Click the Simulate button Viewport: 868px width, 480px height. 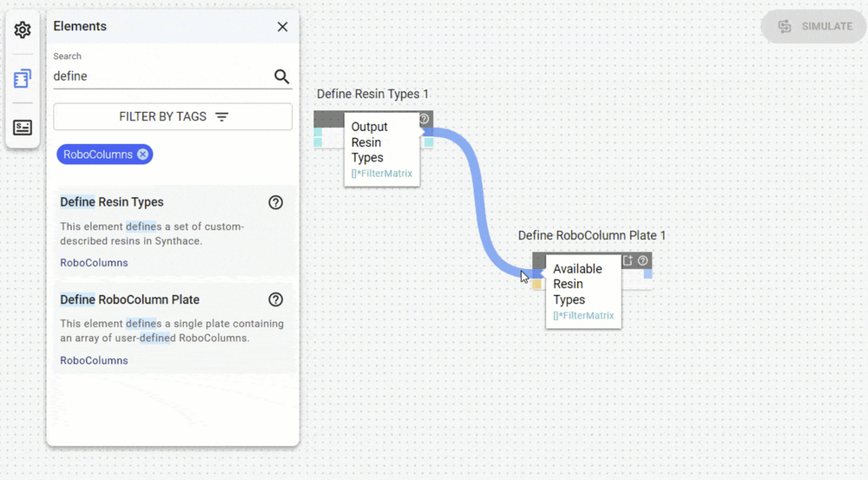[x=814, y=27]
